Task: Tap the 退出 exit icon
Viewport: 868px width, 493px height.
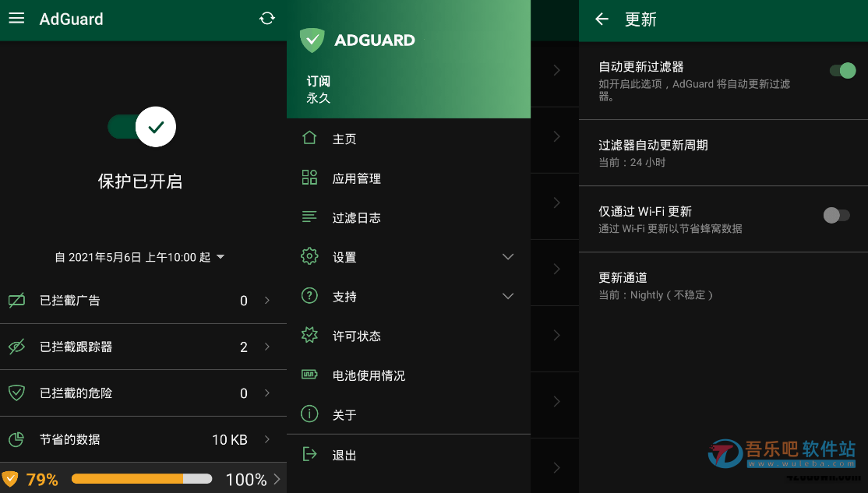Action: click(x=309, y=454)
